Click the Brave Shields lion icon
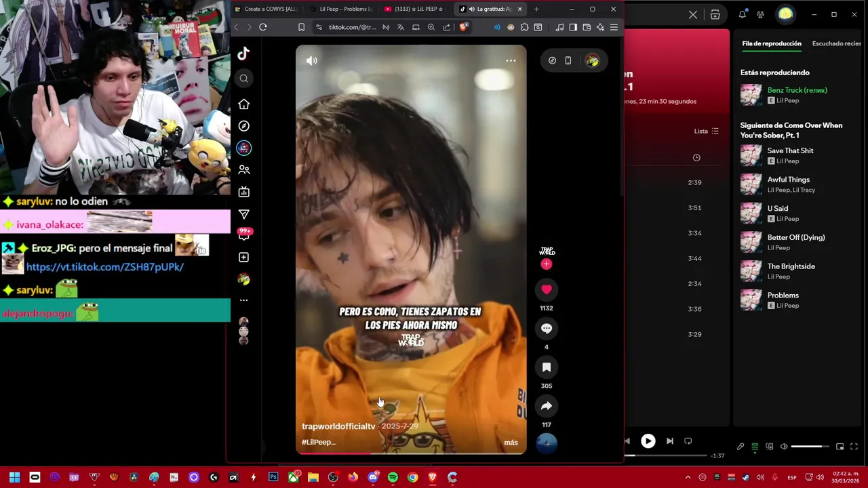 pyautogui.click(x=464, y=27)
